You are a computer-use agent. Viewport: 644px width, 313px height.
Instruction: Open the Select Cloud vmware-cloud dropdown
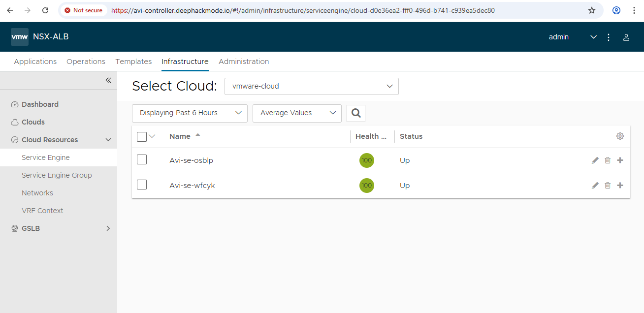click(312, 86)
